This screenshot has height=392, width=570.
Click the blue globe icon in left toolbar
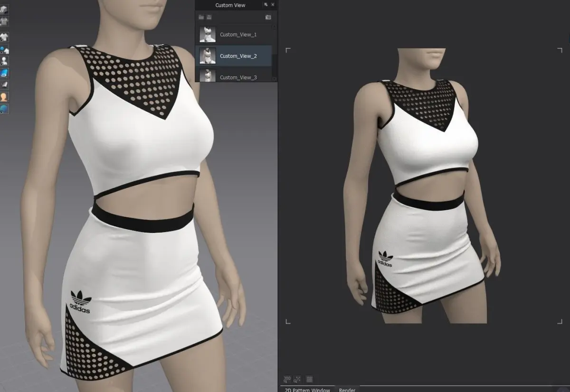tap(4, 109)
